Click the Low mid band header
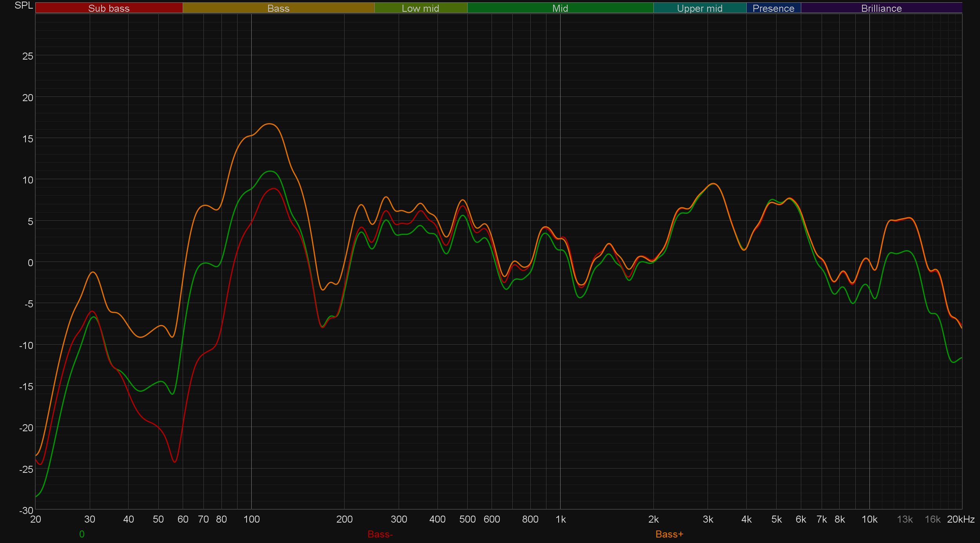Viewport: 980px width, 543px height. point(420,8)
